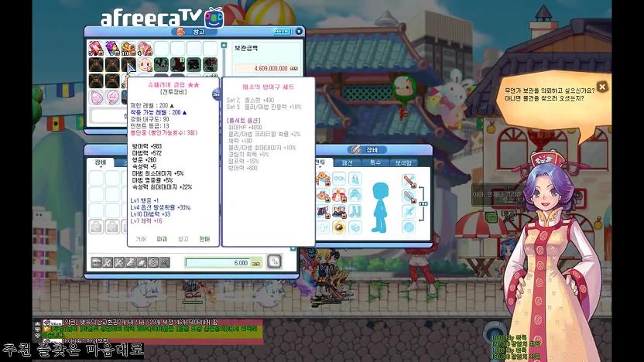644x362 pixels.
Task: Select the dark red hat item in warehouse
Action: point(177,64)
